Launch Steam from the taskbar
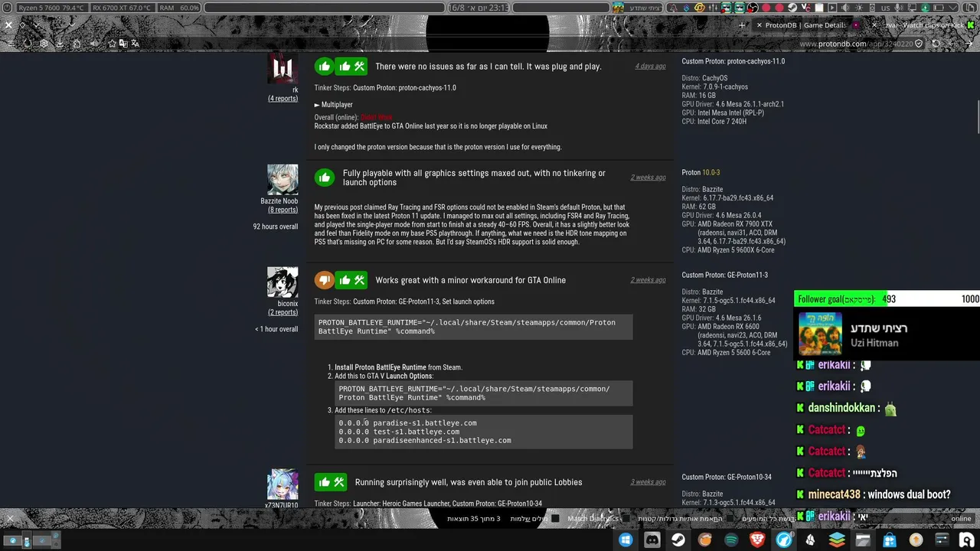 tap(678, 540)
